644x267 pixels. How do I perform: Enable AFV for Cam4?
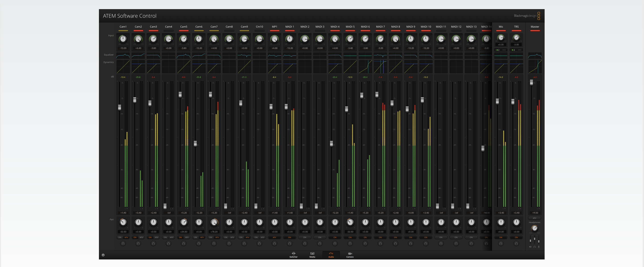(172, 237)
